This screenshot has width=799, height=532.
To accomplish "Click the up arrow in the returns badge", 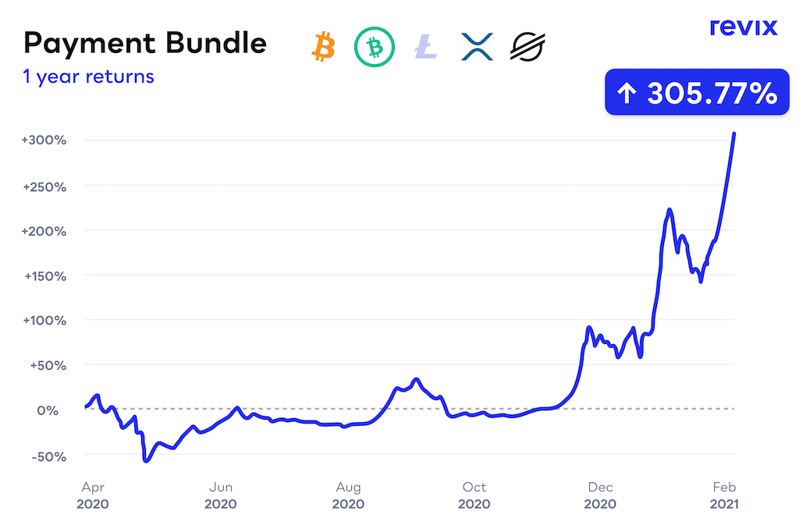I will point(627,94).
